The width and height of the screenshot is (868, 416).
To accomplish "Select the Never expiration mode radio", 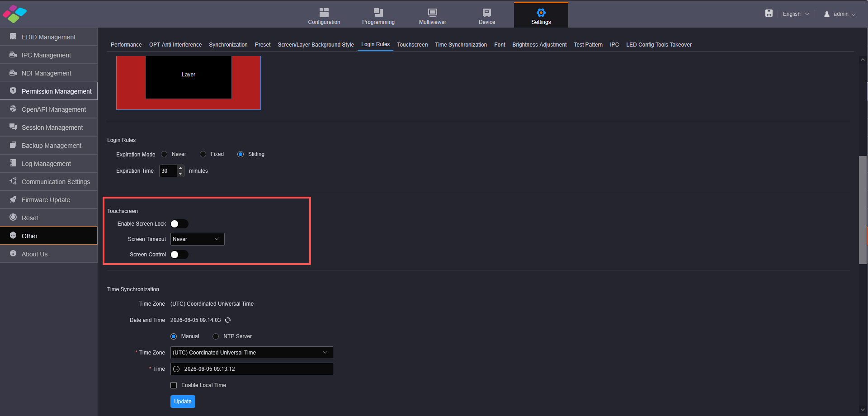I will coord(164,154).
